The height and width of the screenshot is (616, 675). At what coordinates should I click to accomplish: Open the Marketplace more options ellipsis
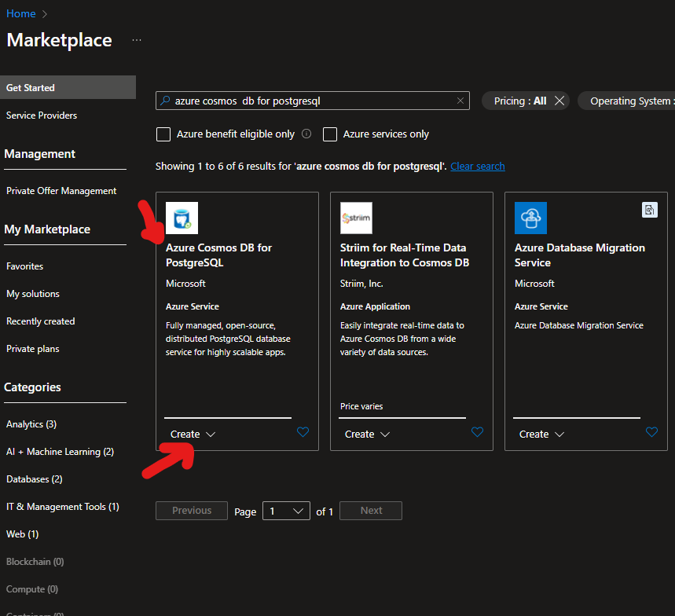coord(137,40)
